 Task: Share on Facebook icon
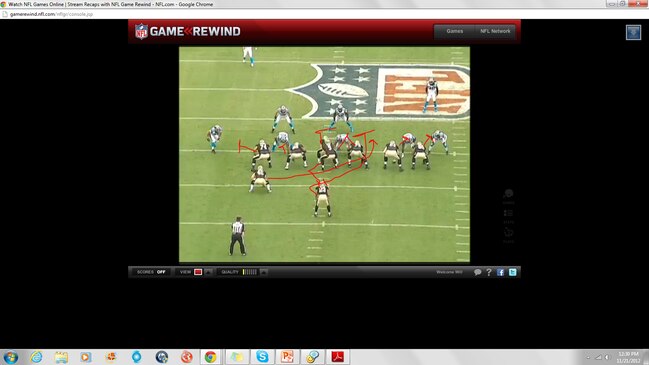click(500, 272)
